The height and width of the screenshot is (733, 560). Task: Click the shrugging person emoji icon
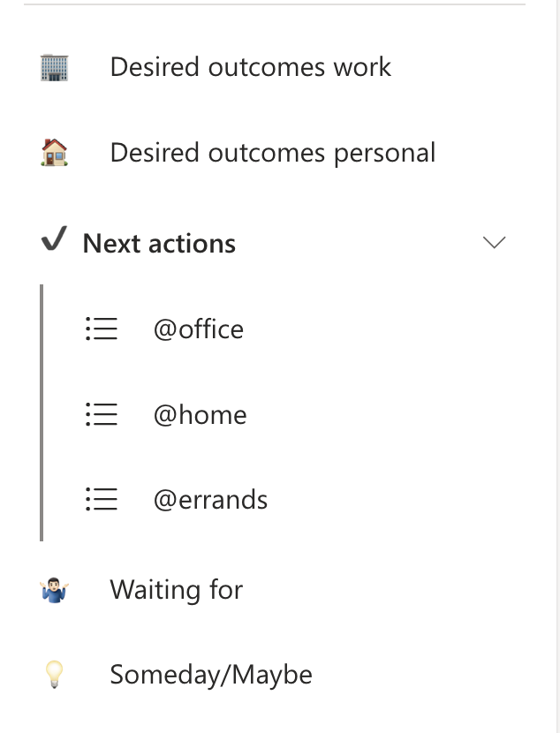point(55,590)
